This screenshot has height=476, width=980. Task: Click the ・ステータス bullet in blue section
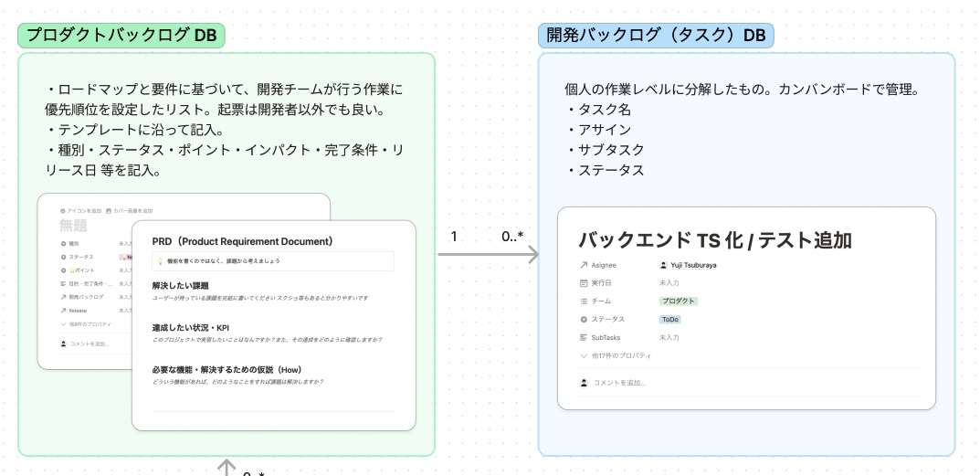[605, 170]
